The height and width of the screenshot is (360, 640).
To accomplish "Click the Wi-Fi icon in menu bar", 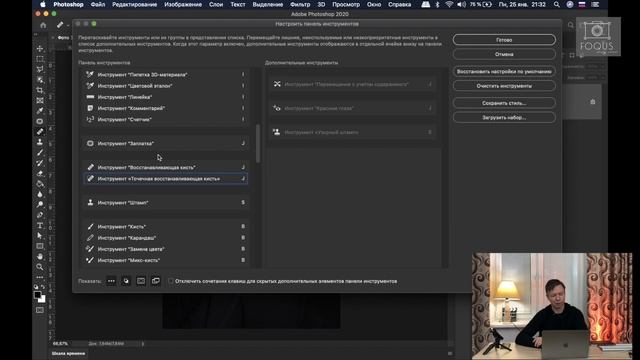I will (x=449, y=4).
